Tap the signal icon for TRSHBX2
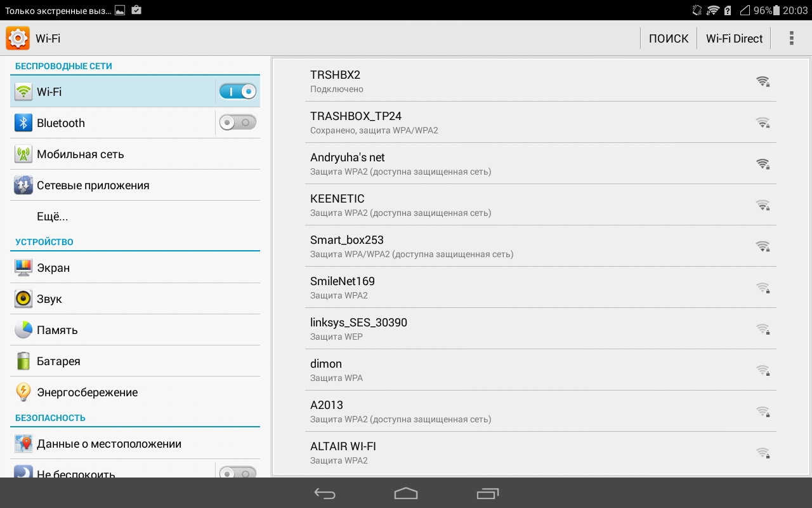This screenshot has height=508, width=812. click(763, 81)
